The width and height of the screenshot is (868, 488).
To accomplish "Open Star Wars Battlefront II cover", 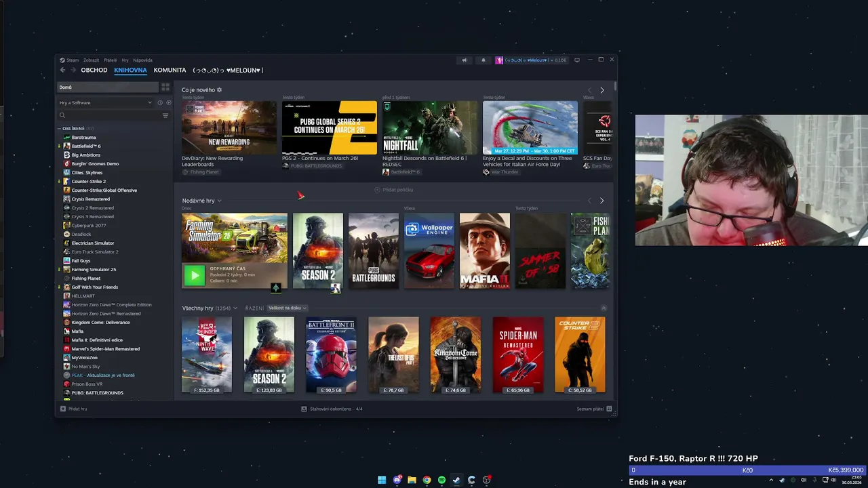I will (x=331, y=355).
